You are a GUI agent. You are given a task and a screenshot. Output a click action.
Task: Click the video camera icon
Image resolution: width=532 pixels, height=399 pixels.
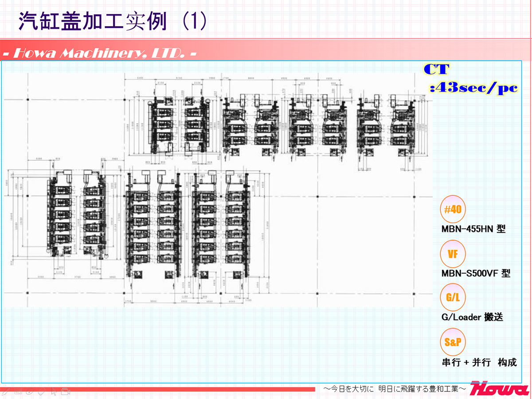[x=66, y=391]
